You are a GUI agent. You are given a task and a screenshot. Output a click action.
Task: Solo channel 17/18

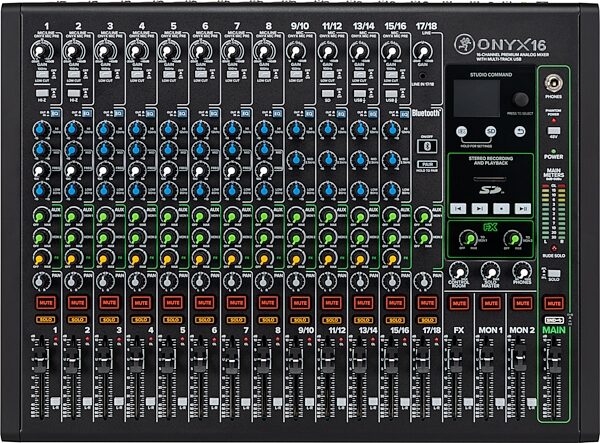427,319
